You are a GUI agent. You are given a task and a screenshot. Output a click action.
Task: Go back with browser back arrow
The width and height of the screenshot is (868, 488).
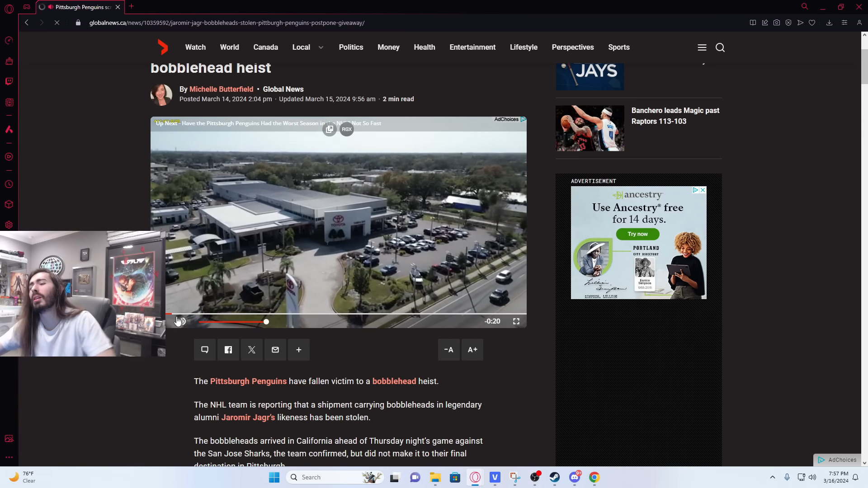tap(27, 23)
